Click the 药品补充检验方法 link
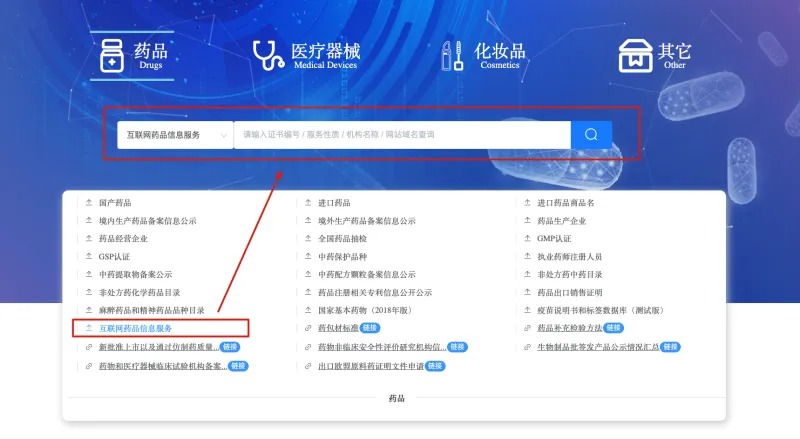The width and height of the screenshot is (800, 439). click(570, 328)
